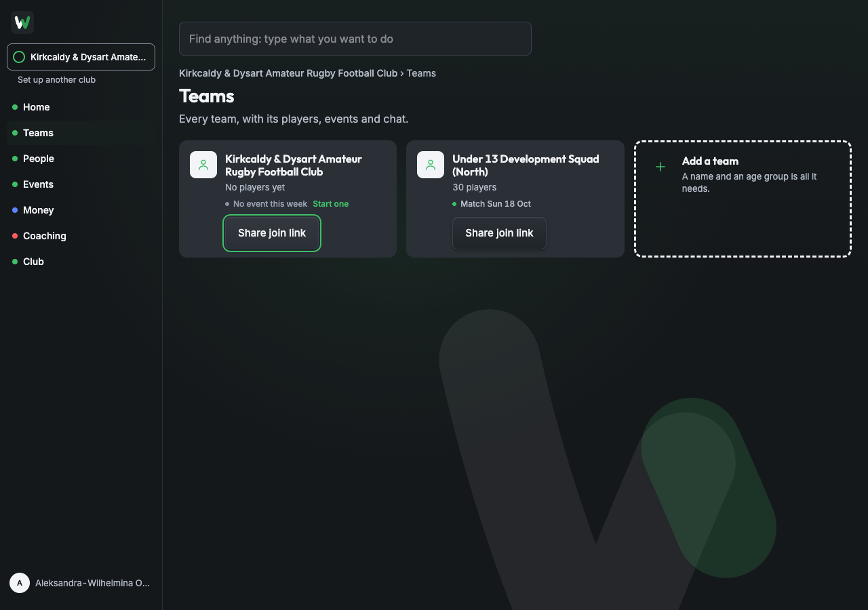Open People in the sidebar
Screen dimensions: 868x610
point(81,159)
